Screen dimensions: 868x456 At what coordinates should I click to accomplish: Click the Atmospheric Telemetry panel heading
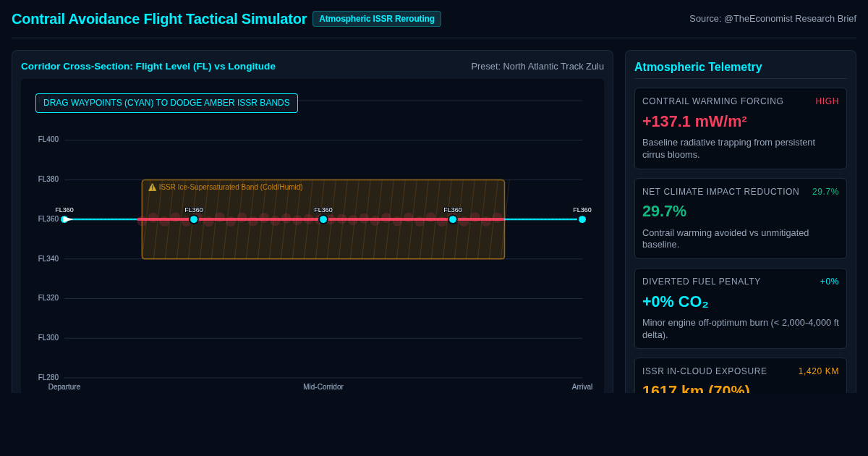coord(698,67)
